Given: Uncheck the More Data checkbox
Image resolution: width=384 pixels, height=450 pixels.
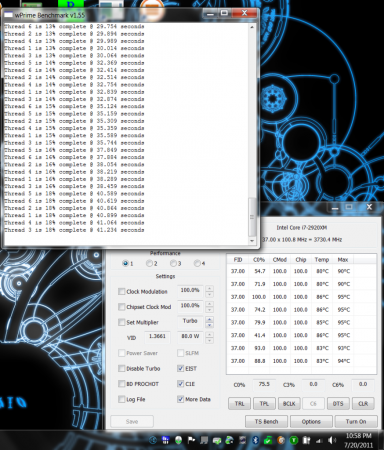Looking at the screenshot, I should tap(180, 399).
